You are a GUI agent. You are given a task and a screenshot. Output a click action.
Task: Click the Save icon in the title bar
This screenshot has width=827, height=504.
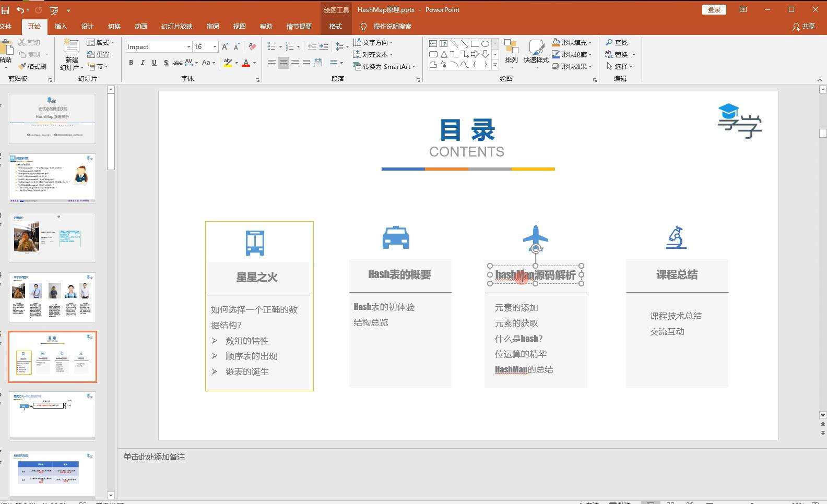(x=5, y=10)
